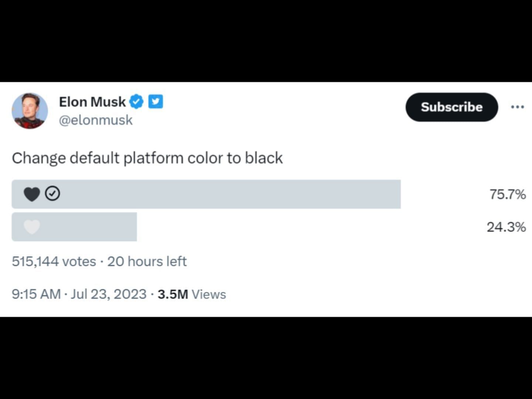Image resolution: width=532 pixels, height=399 pixels.
Task: Click Elon Musk's profile avatar
Action: coord(30,111)
